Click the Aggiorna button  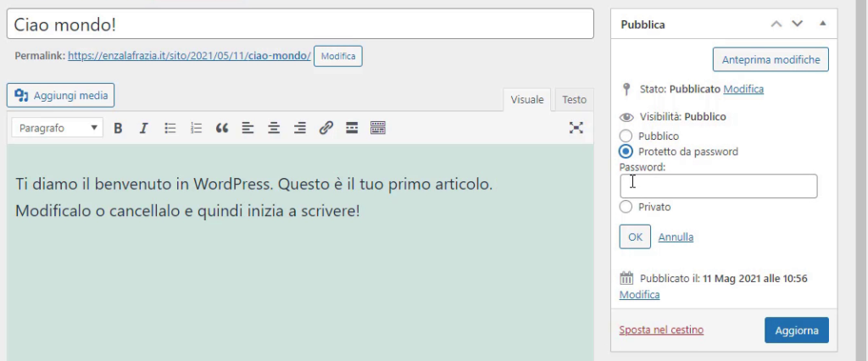point(796,330)
